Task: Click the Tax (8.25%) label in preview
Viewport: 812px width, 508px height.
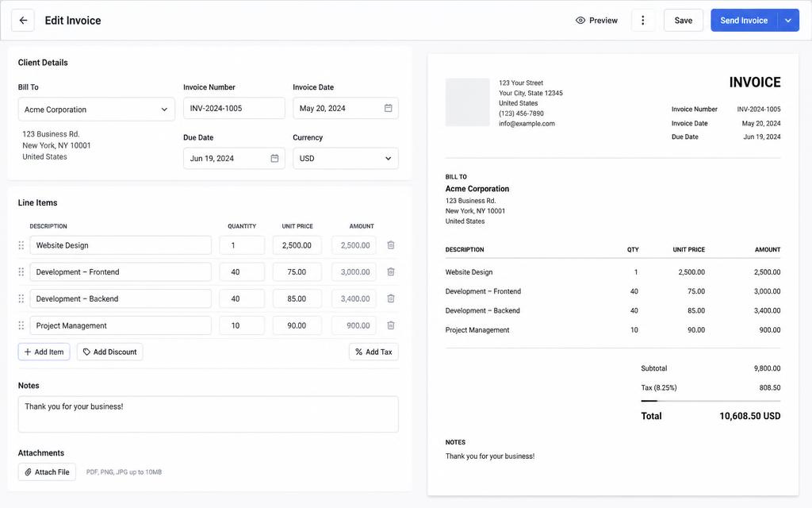Action: [659, 387]
